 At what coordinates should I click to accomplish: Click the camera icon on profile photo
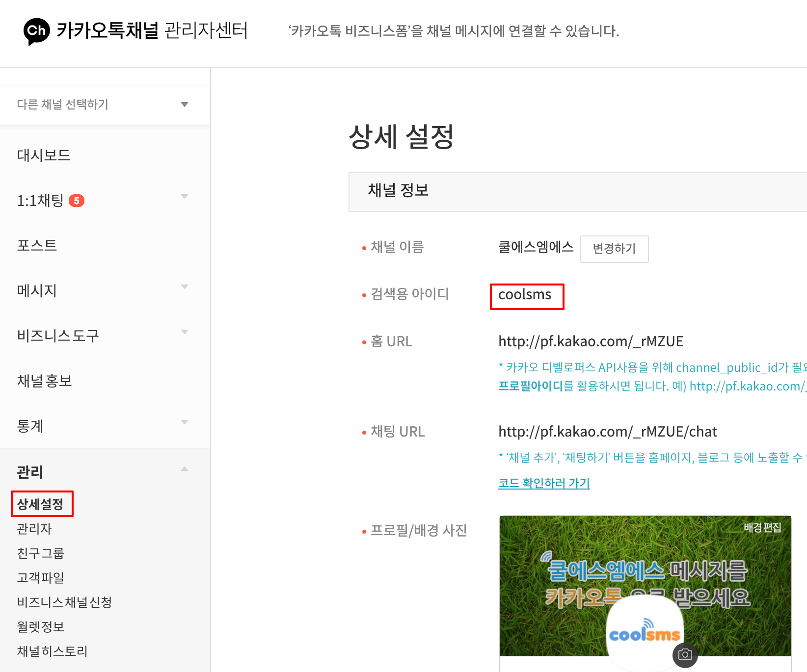(685, 655)
